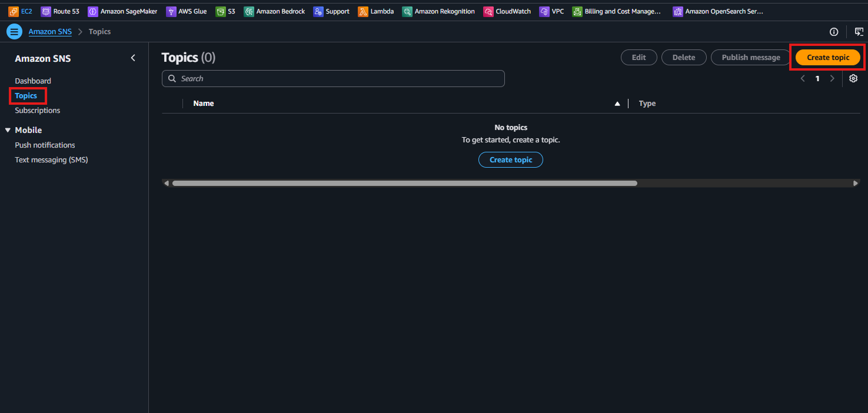Click the orange Create topic button
868x413 pixels.
click(x=828, y=57)
